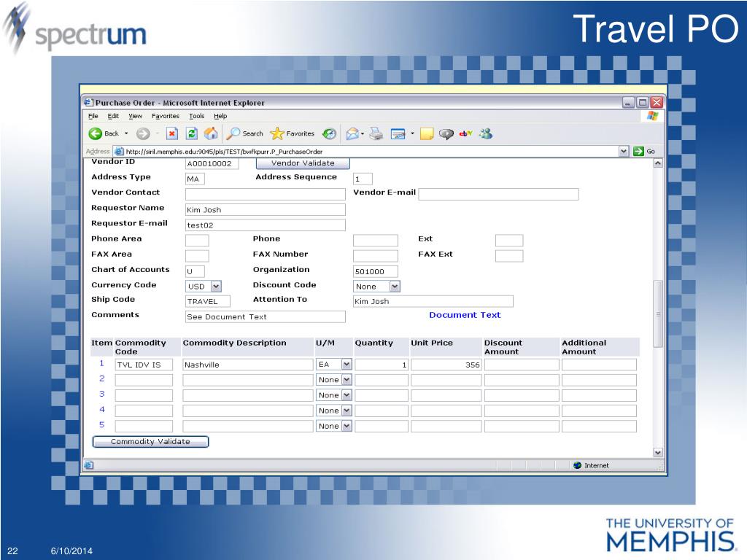Open the Search magnifier tool
The width and height of the screenshot is (747, 560).
coord(233,134)
